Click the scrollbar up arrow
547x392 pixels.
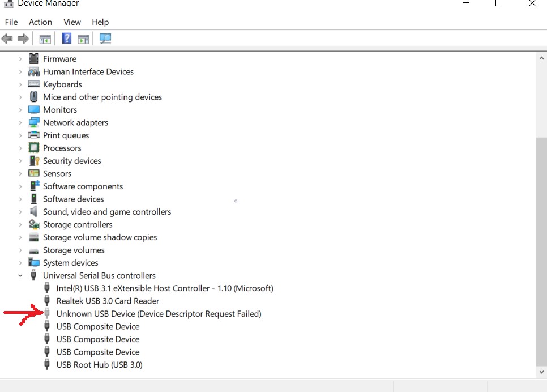pyautogui.click(x=541, y=58)
